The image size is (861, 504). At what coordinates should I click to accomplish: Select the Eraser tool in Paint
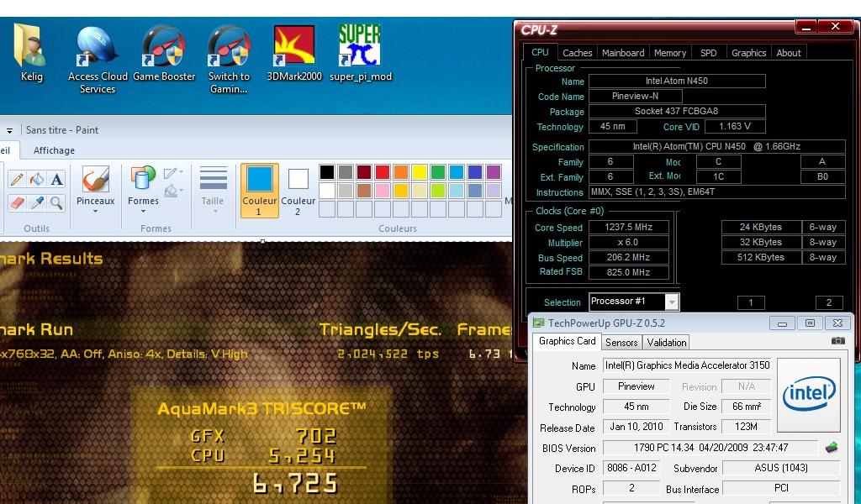tap(17, 202)
